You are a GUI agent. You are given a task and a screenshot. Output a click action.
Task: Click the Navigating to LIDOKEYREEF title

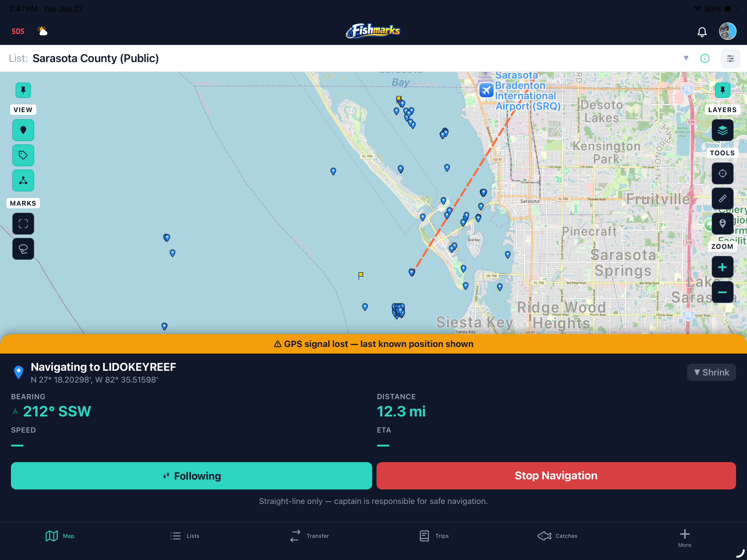[103, 367]
